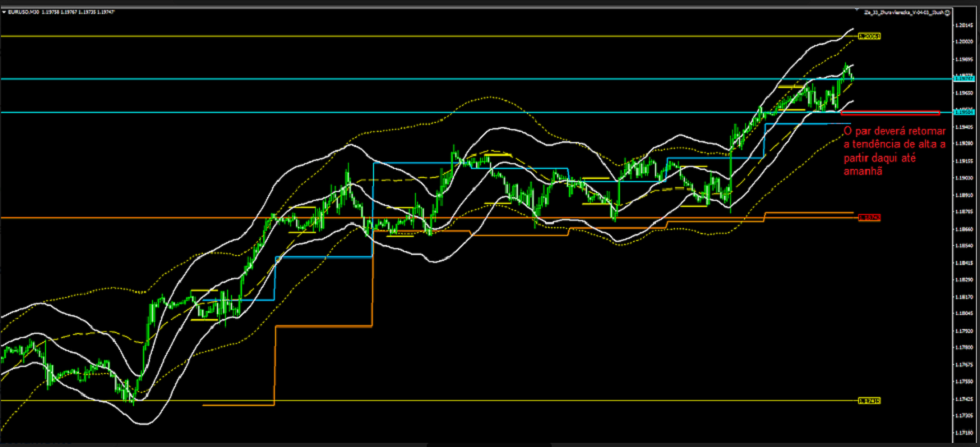Screen dimensions: 980x447
Task: Click the 1.20145 value on price scale
Action: pyautogui.click(x=964, y=27)
